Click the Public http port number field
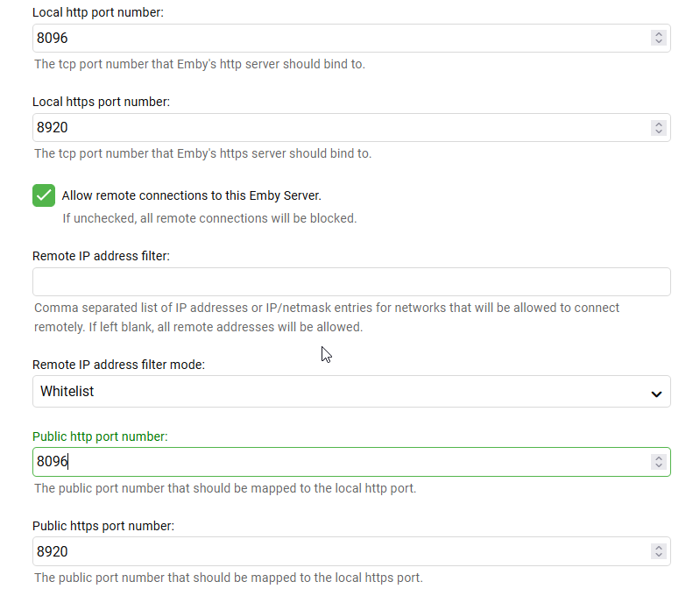 click(x=342, y=462)
